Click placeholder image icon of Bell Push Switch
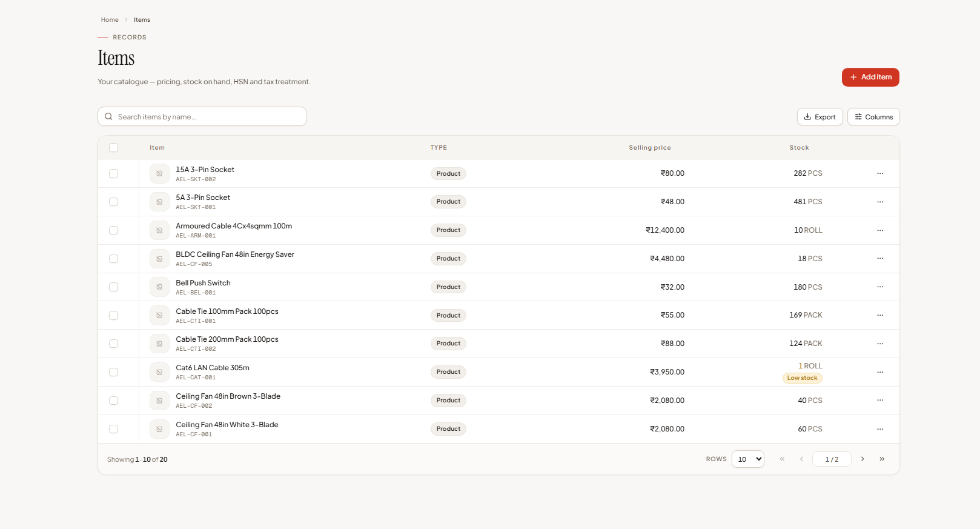The image size is (980, 529). pos(159,287)
